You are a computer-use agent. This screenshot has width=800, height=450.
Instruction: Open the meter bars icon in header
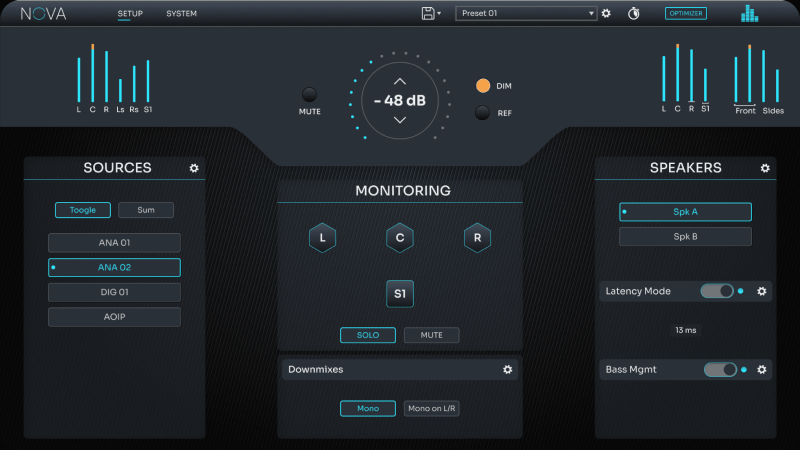pyautogui.click(x=749, y=13)
